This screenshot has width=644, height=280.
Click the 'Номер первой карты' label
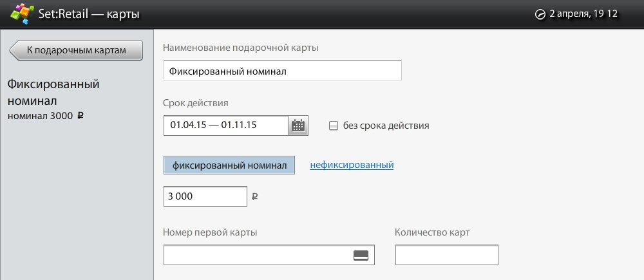[210, 232]
